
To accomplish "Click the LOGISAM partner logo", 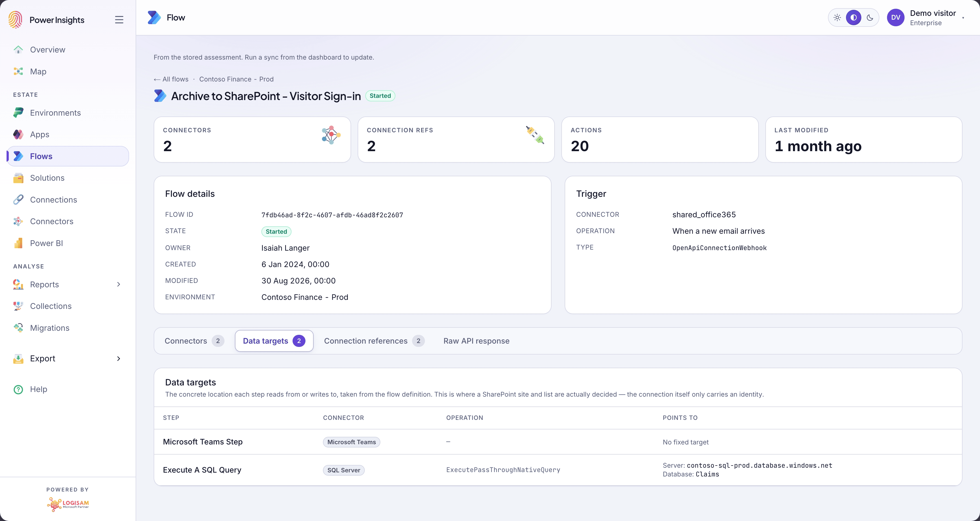I will [x=68, y=504].
